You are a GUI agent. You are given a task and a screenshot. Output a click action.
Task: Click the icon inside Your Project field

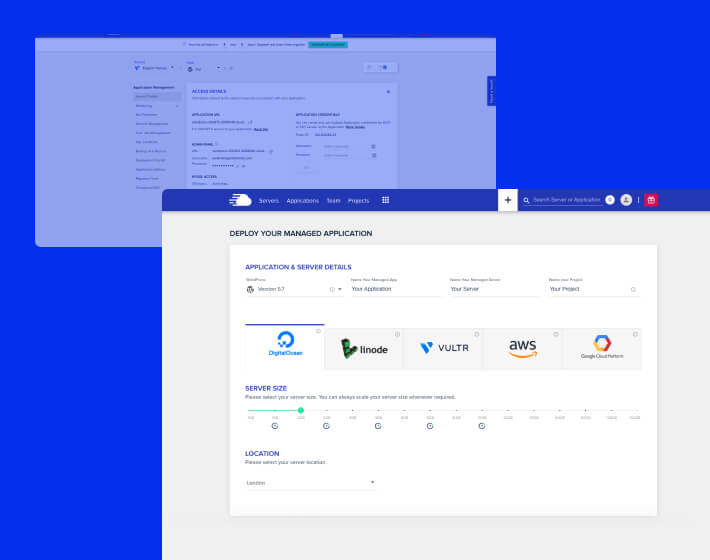coord(633,289)
